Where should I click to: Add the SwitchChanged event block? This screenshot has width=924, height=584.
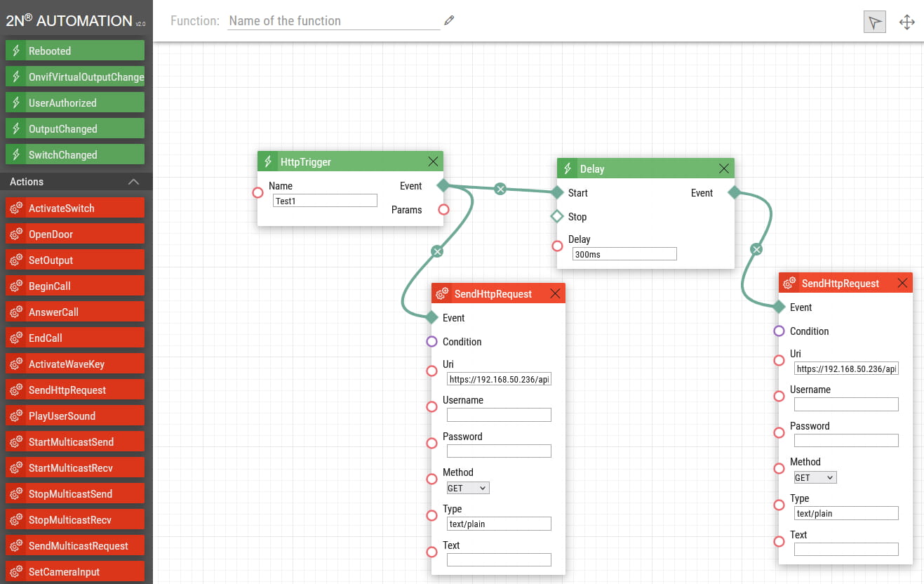tap(75, 154)
